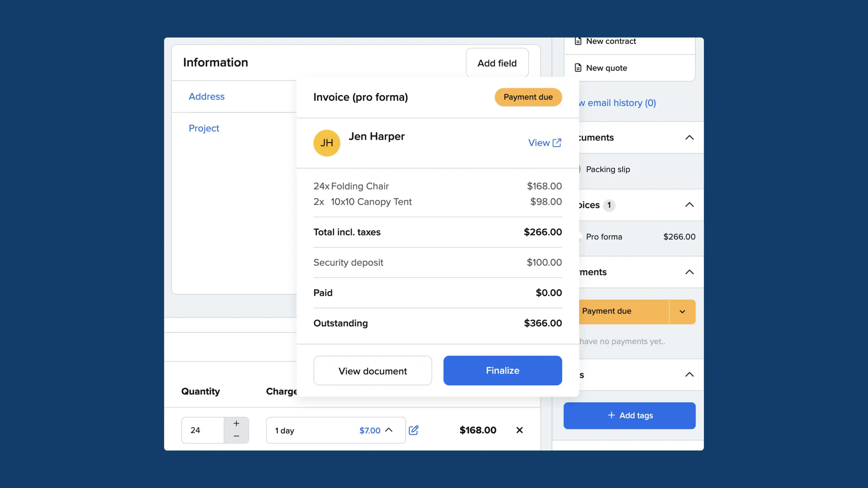Click the New contract document icon

click(578, 41)
